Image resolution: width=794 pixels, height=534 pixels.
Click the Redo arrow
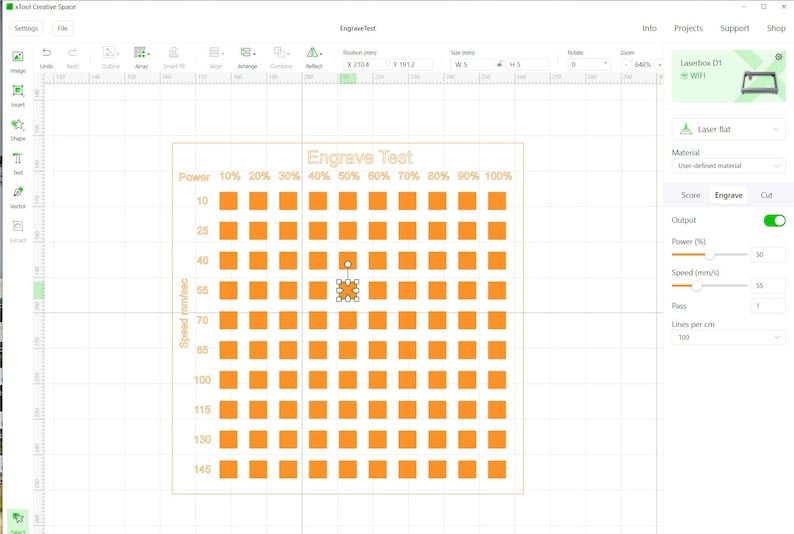click(x=72, y=53)
